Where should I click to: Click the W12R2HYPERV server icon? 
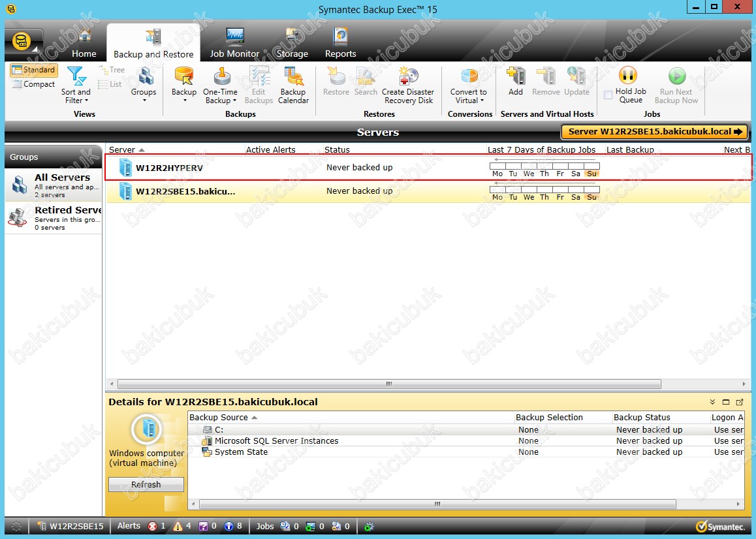[125, 167]
